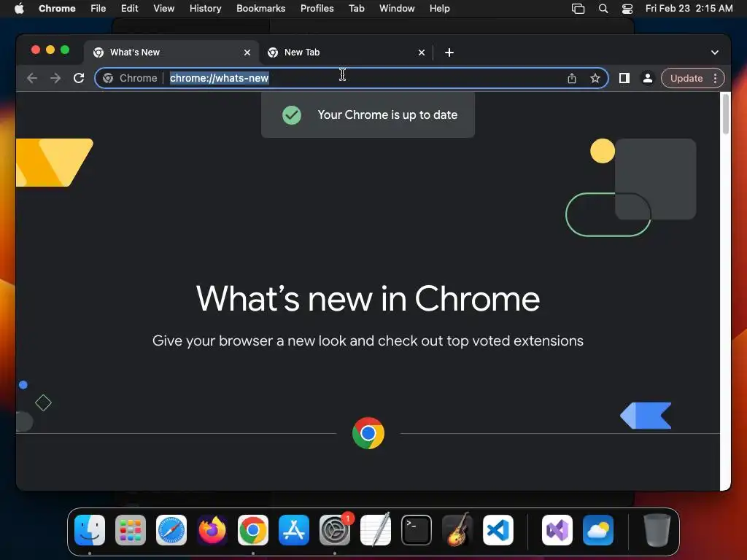Open System Settings from the dock
The height and width of the screenshot is (560, 747).
(335, 530)
